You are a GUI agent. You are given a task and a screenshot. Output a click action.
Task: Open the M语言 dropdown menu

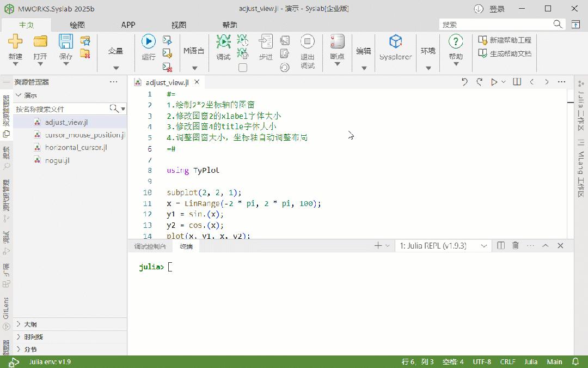coord(194,67)
